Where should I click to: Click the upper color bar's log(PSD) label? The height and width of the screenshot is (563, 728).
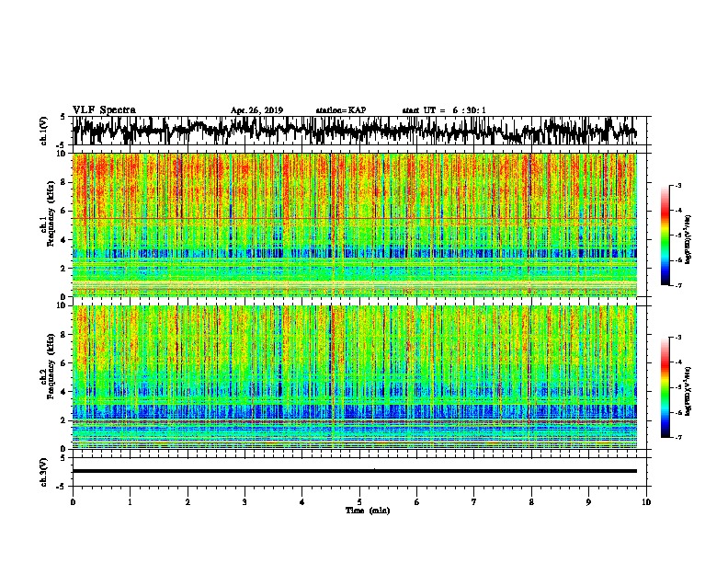click(x=688, y=239)
